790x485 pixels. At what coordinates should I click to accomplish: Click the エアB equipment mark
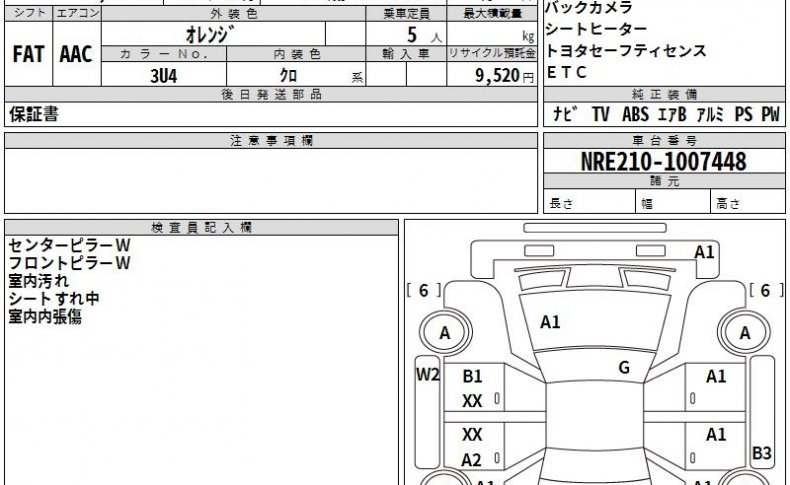[x=672, y=114]
